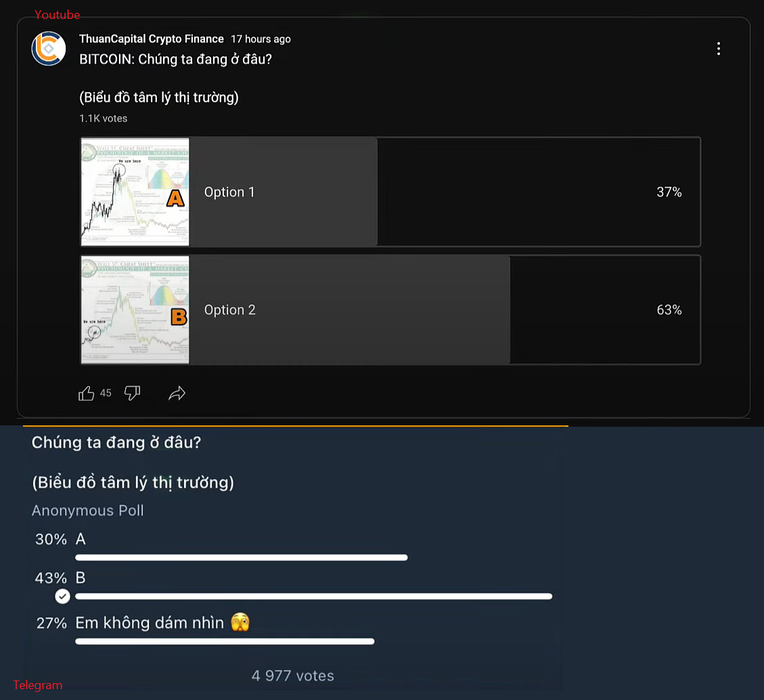Image resolution: width=764 pixels, height=700 pixels.
Task: Click the "1.1K votes" label
Action: pyautogui.click(x=103, y=118)
